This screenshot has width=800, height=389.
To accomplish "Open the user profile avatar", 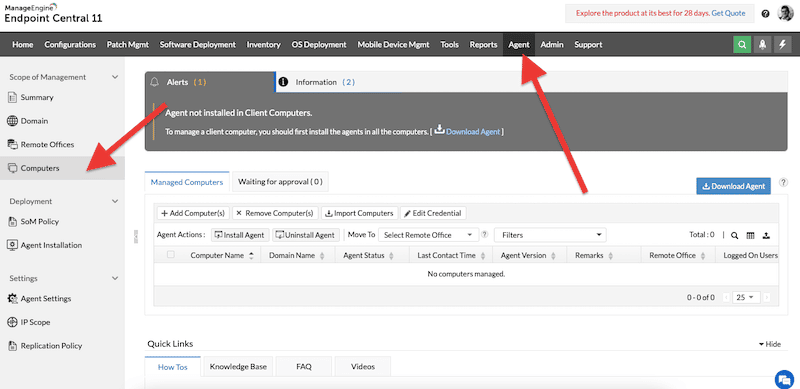I will (x=785, y=13).
